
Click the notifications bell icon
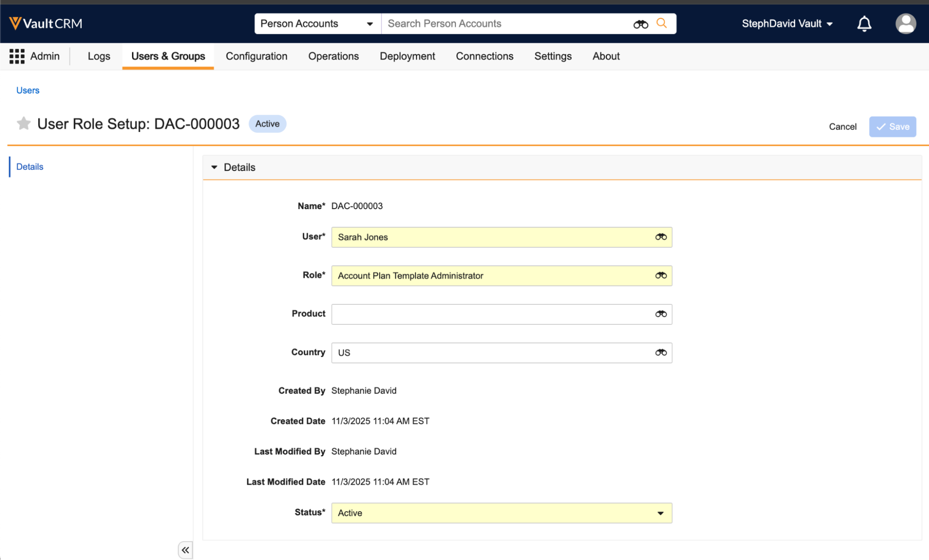(864, 24)
